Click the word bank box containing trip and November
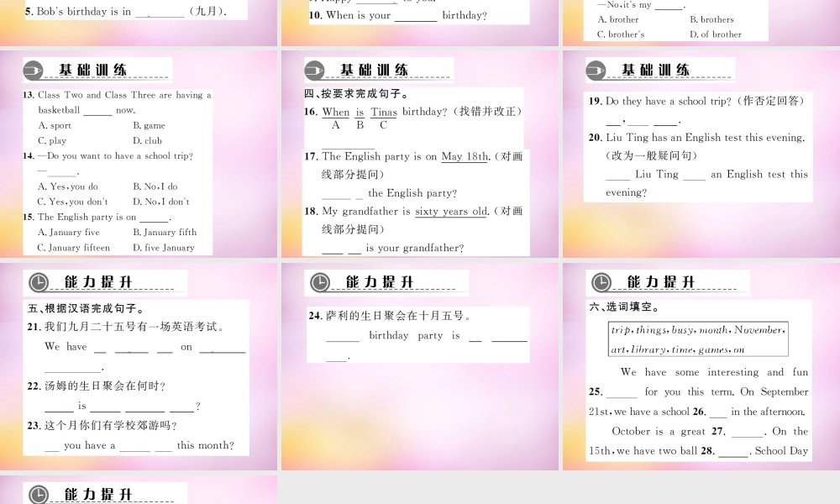 point(700,339)
